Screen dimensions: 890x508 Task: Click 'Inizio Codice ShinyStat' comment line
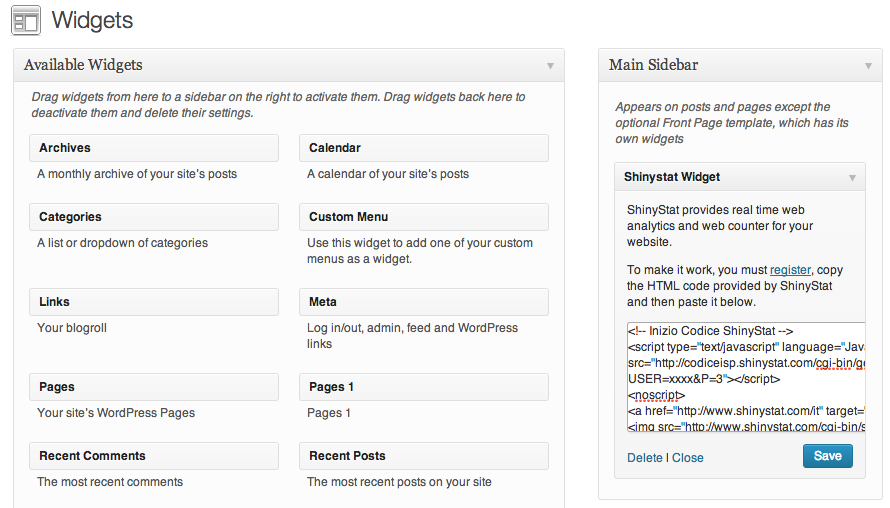(711, 331)
